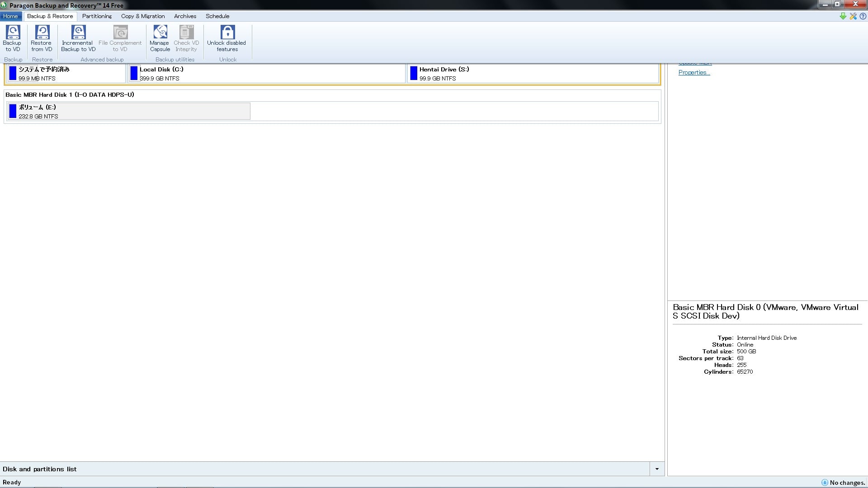Expand Disk and partitions list dropdown arrow
Viewport: 868px width, 488px height.
click(x=657, y=469)
